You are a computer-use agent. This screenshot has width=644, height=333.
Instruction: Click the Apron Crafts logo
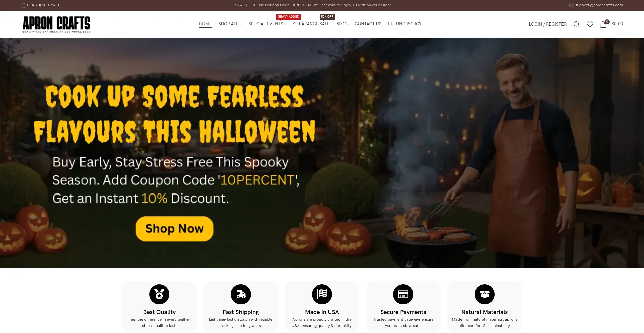pos(56,24)
